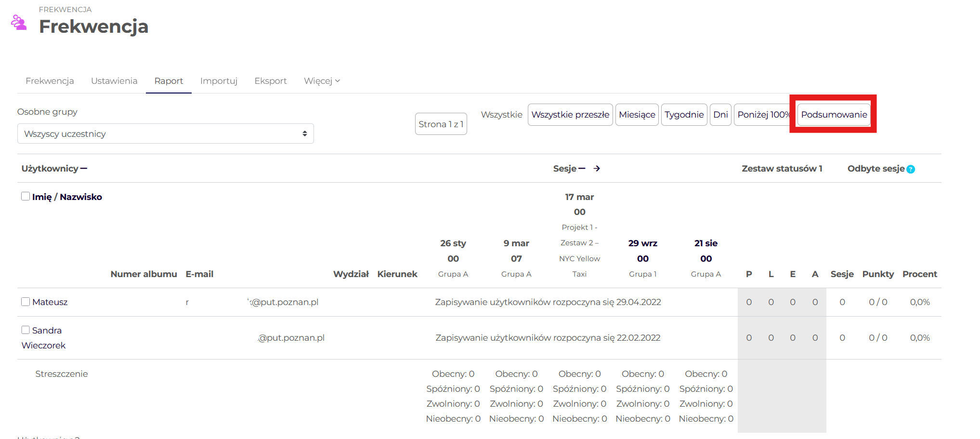Click the help icon next to Odbyte sesje

pos(911,169)
